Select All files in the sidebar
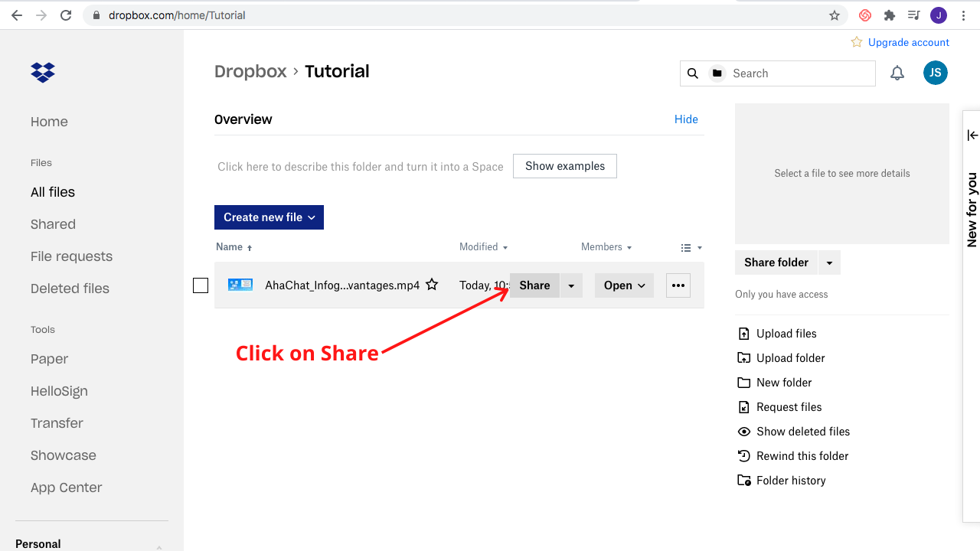980x551 pixels. click(x=53, y=192)
